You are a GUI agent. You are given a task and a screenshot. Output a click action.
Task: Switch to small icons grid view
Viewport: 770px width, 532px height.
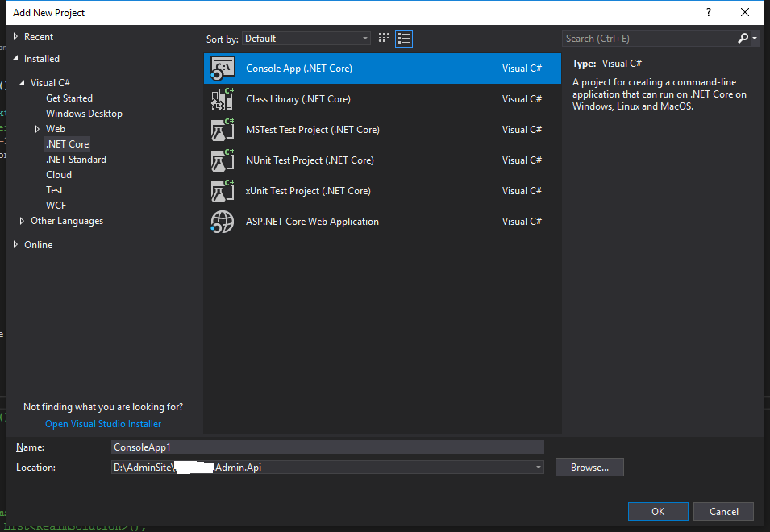coord(384,39)
